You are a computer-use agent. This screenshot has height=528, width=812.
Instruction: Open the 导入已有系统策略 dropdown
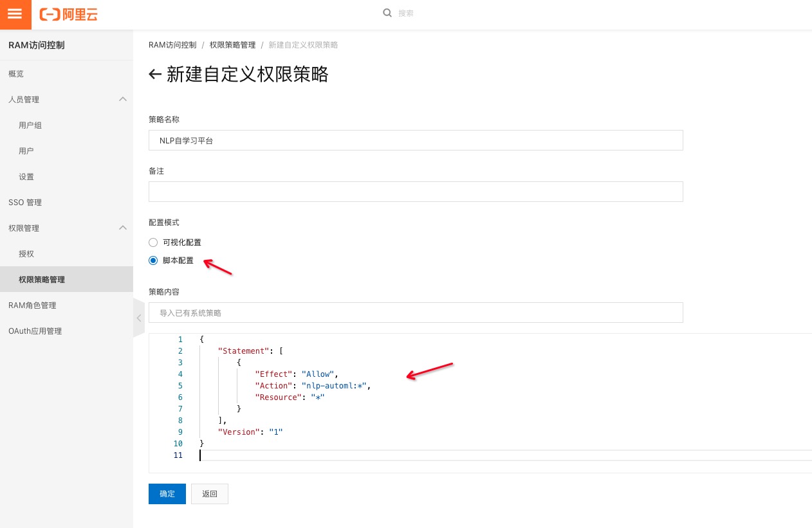[416, 313]
